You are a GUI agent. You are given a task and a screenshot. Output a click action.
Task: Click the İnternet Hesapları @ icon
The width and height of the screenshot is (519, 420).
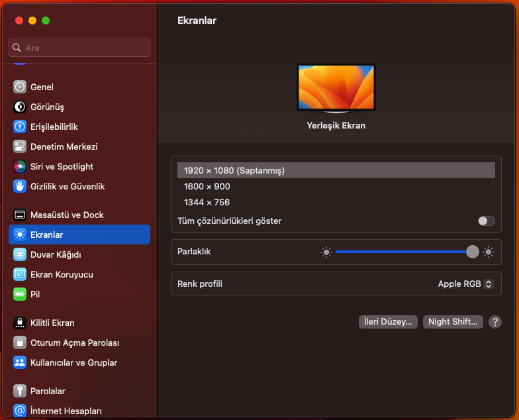tap(20, 411)
